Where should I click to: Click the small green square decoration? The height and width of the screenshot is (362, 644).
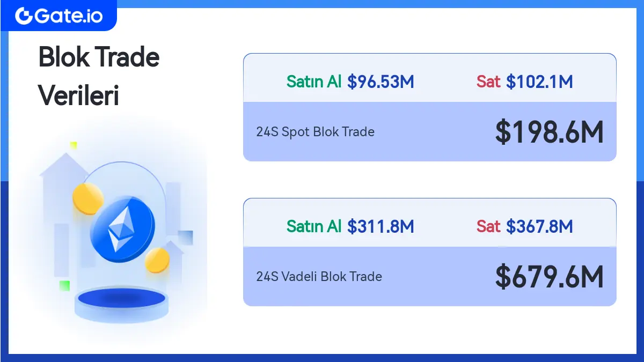point(64,285)
